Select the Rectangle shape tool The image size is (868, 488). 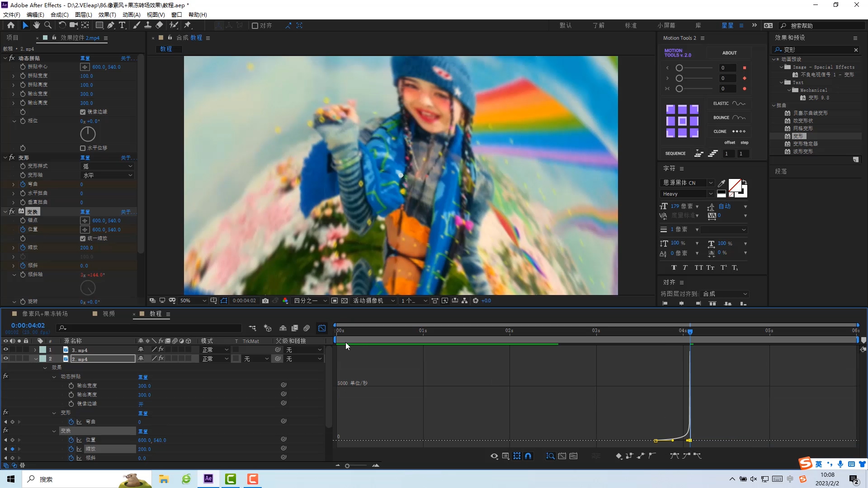pyautogui.click(x=99, y=25)
